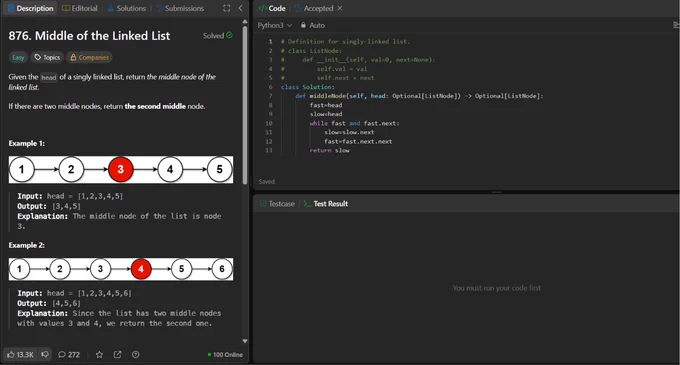Click the description panel scrollbar thumb
Image resolution: width=680 pixels, height=365 pixels.
pyautogui.click(x=245, y=104)
